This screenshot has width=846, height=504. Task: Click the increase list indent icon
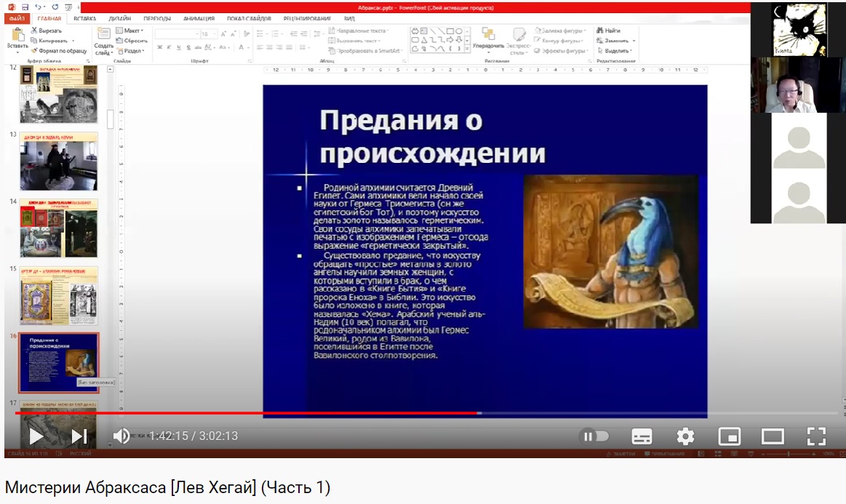click(304, 34)
